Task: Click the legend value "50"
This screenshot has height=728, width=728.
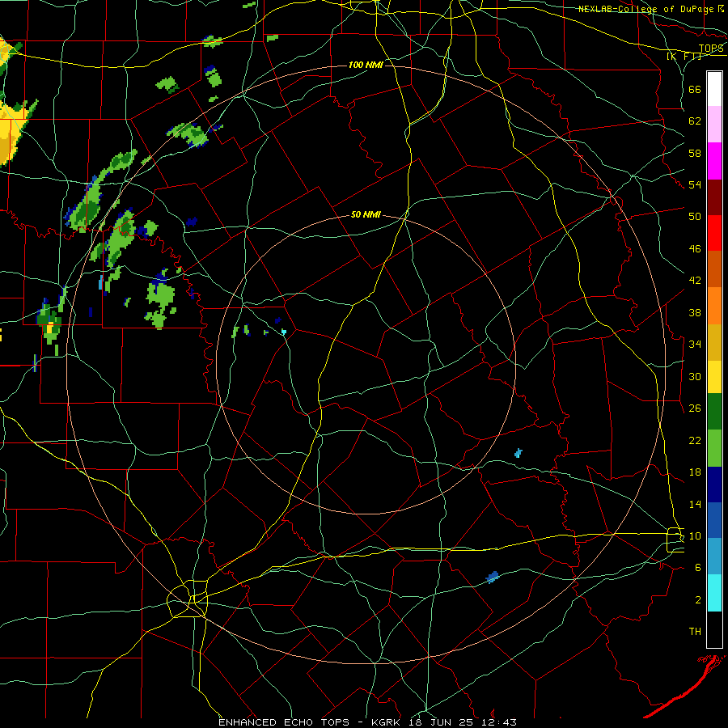Action: tap(695, 217)
